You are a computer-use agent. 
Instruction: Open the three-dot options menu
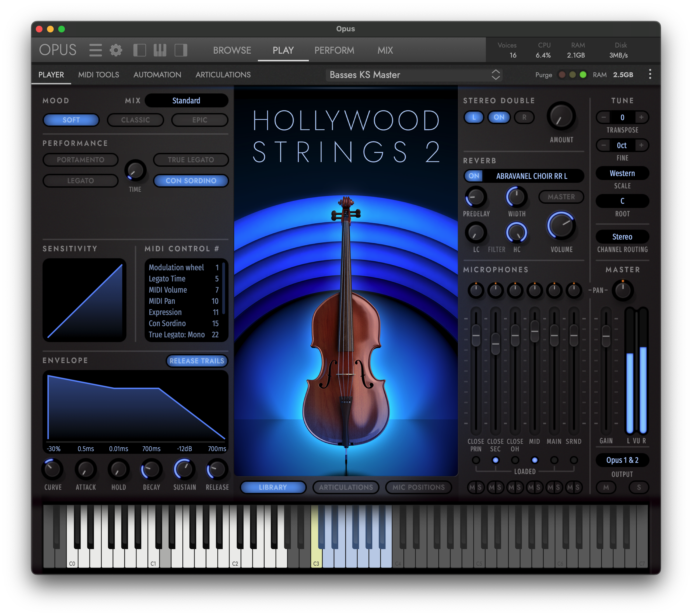(x=650, y=74)
